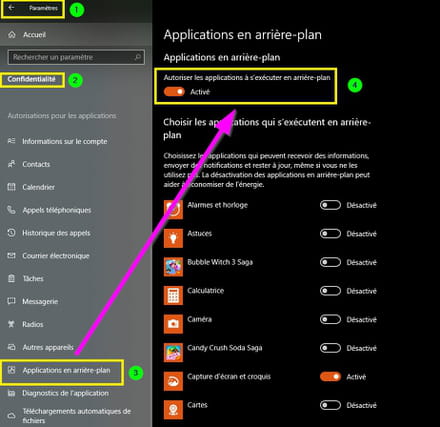Open Historique des appels settings
Viewport: 440px width, 427px height.
pyautogui.click(x=56, y=233)
